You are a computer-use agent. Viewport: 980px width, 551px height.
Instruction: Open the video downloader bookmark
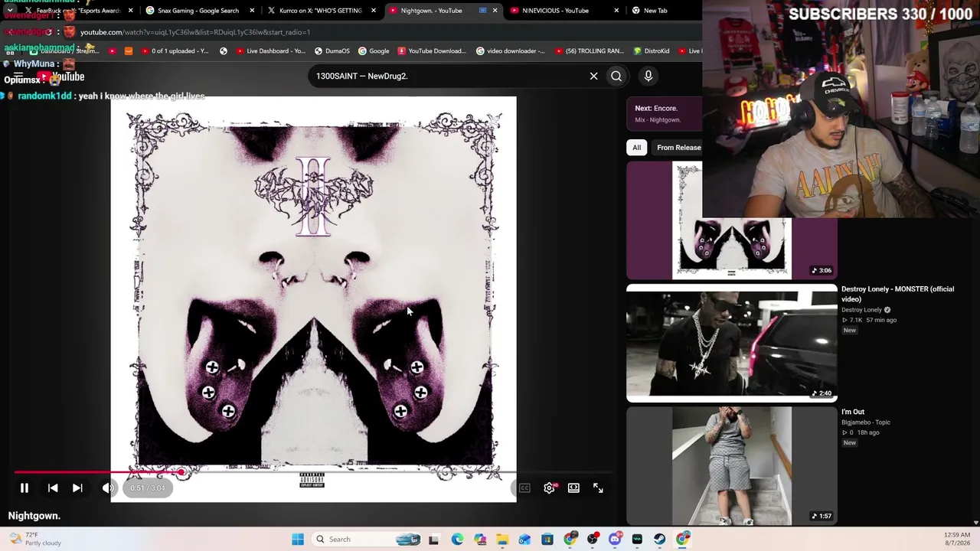coord(510,51)
